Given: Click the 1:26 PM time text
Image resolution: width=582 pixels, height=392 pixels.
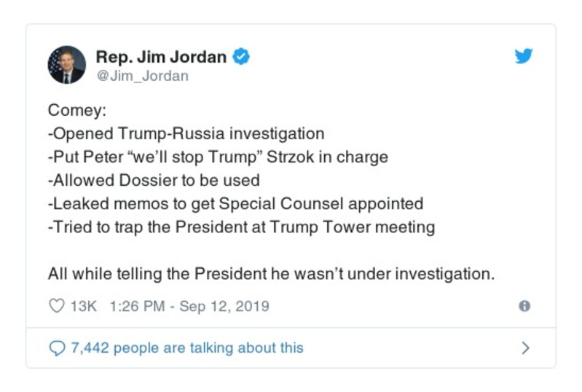Looking at the screenshot, I should click(x=136, y=306).
